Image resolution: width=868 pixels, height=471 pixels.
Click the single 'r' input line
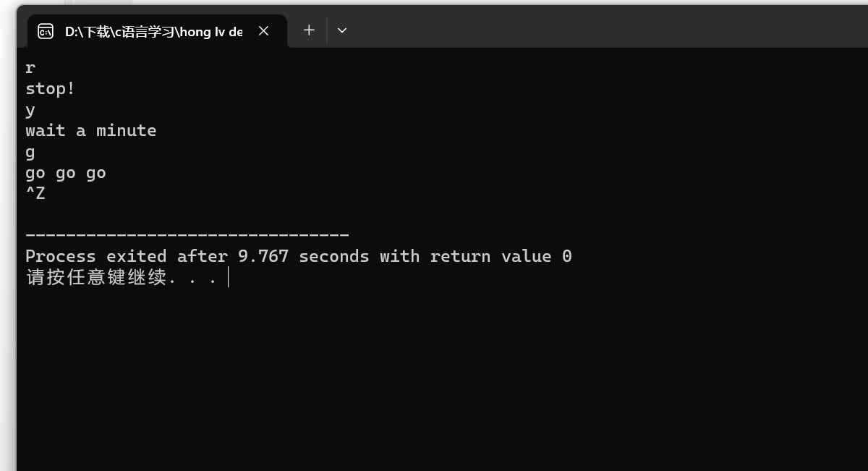click(30, 68)
